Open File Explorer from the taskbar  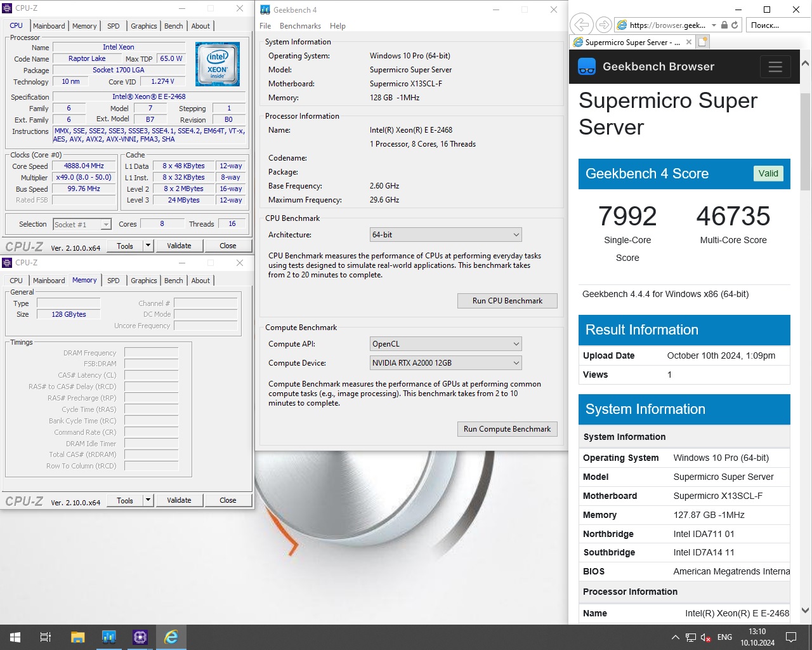[x=77, y=637]
